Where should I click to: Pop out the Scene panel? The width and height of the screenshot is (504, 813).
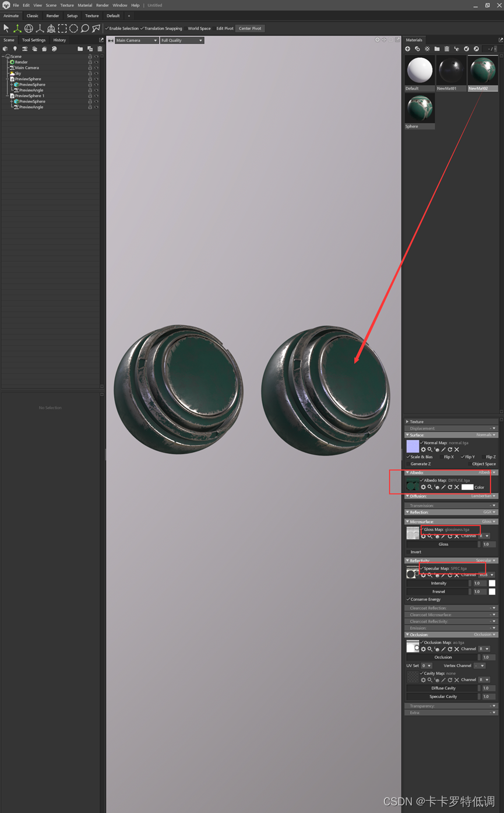tap(101, 40)
